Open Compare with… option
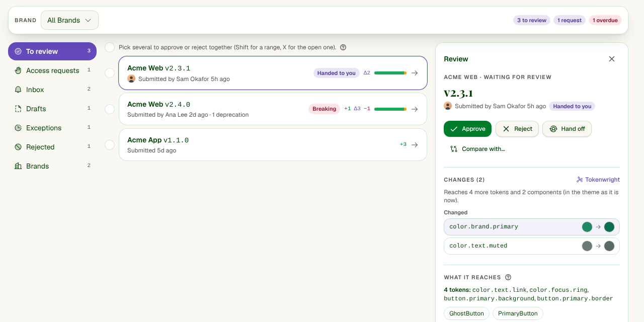The image size is (644, 322). (x=477, y=149)
